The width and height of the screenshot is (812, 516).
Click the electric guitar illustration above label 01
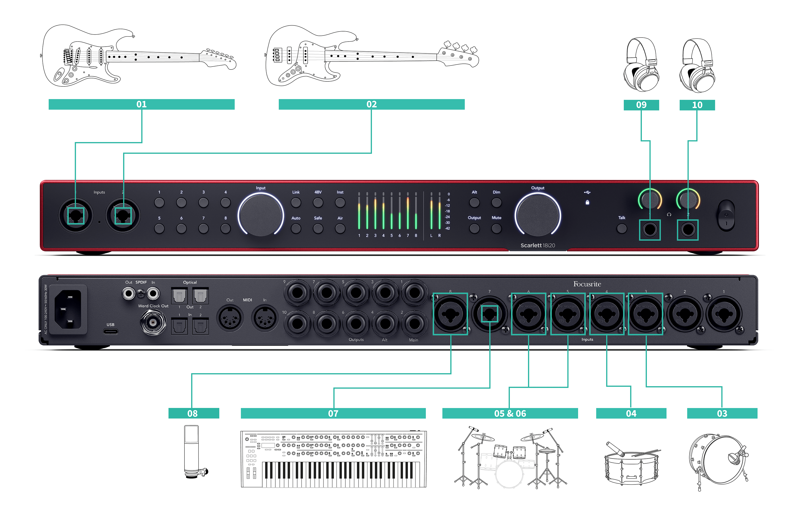tap(138, 56)
